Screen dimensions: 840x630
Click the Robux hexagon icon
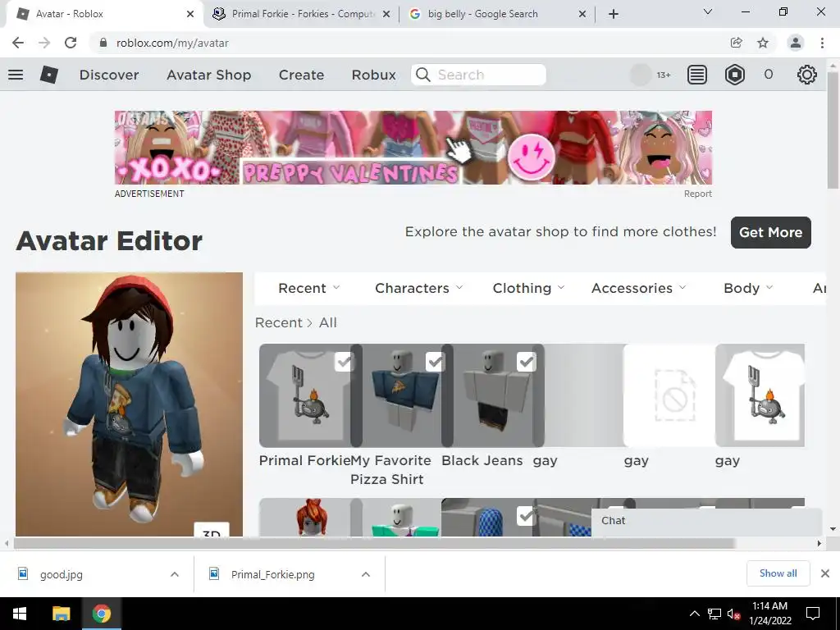pyautogui.click(x=734, y=75)
